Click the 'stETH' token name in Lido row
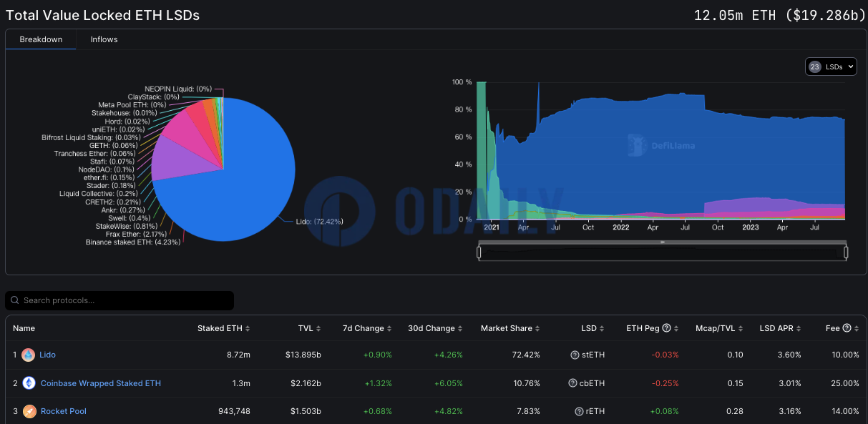Image resolution: width=868 pixels, height=424 pixels. pyautogui.click(x=593, y=355)
